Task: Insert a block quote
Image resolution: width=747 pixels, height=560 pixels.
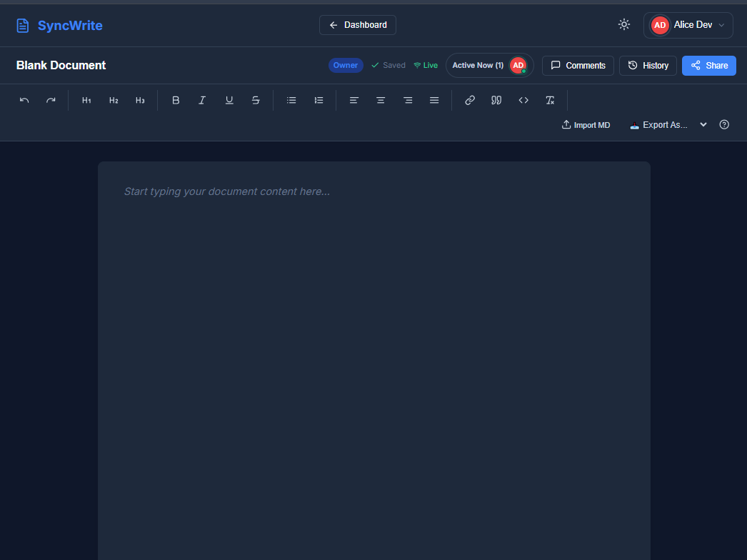Action: [496, 100]
